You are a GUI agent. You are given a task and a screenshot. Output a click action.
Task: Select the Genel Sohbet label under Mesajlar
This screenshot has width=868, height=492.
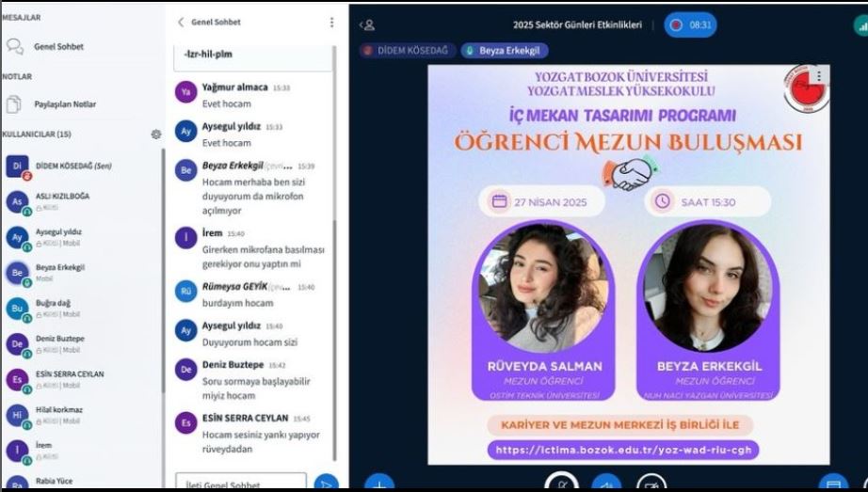[x=58, y=47]
